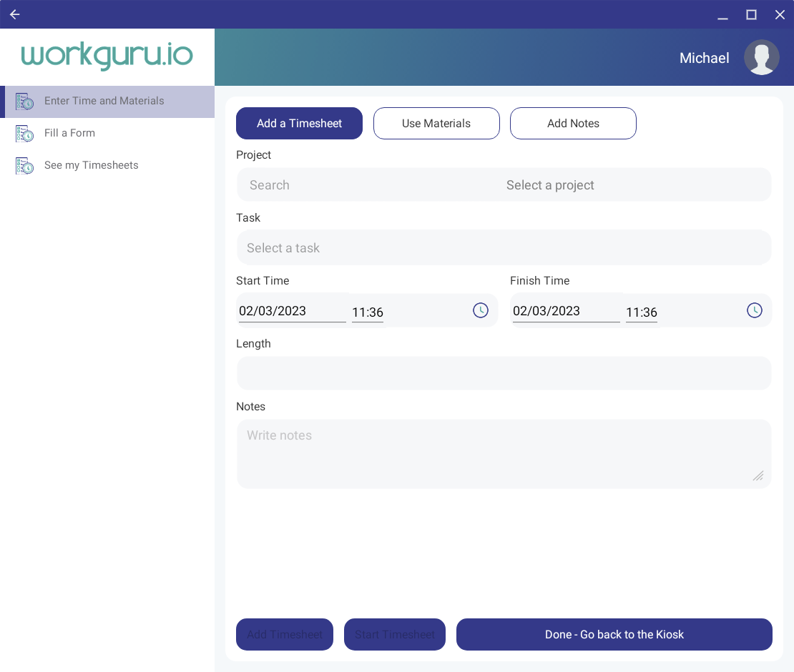Click Done - Go back to the Kiosk
Screen dimensions: 794x672
coord(614,634)
